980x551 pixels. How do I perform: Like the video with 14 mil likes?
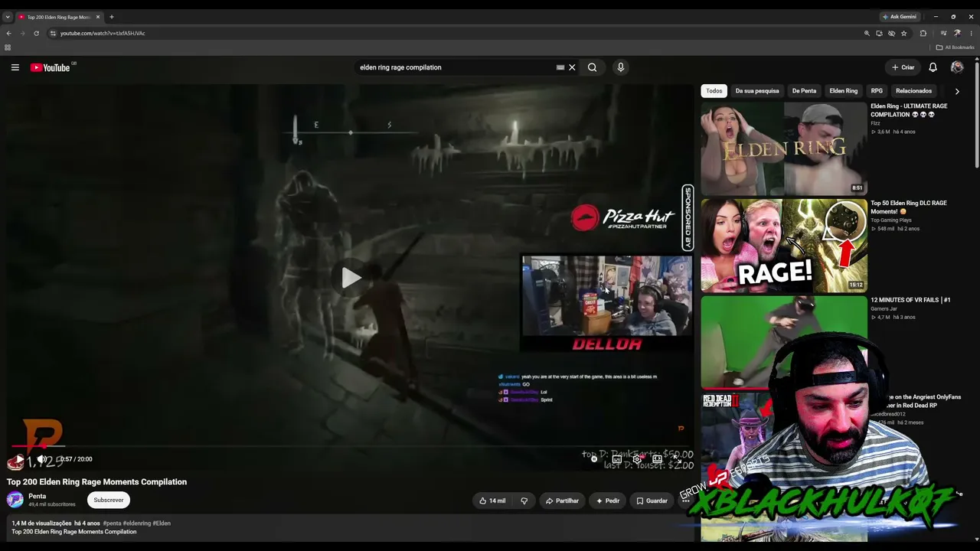(x=492, y=500)
